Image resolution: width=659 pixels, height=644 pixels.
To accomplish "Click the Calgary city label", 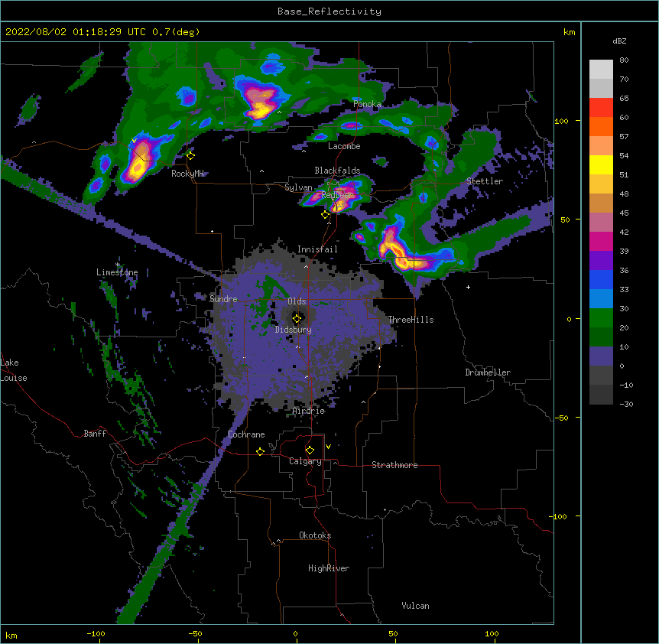I will click(305, 461).
